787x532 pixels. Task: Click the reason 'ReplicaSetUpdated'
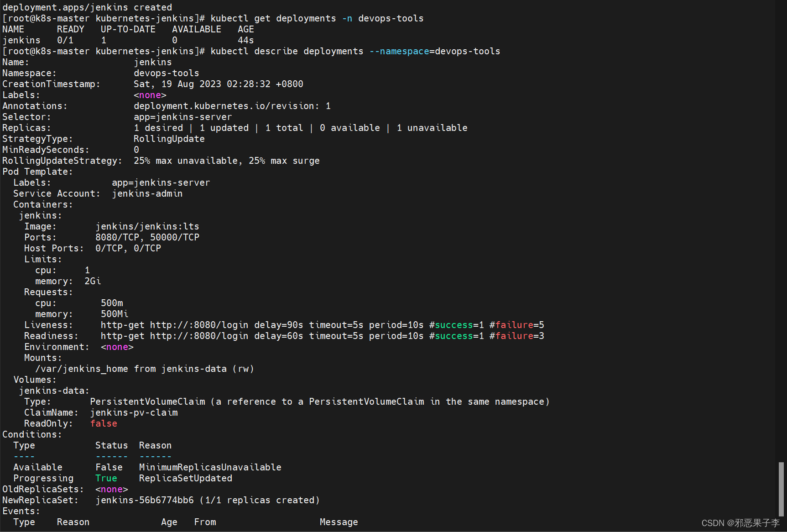(186, 478)
